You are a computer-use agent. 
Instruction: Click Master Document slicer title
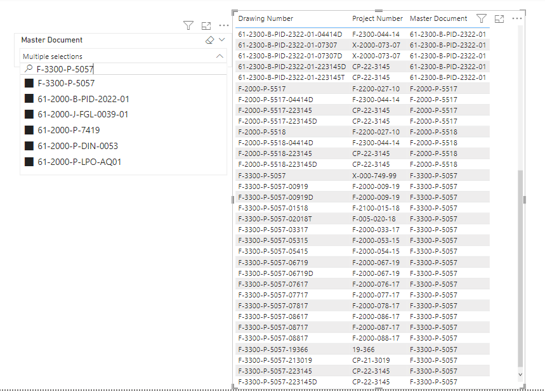tap(52, 40)
